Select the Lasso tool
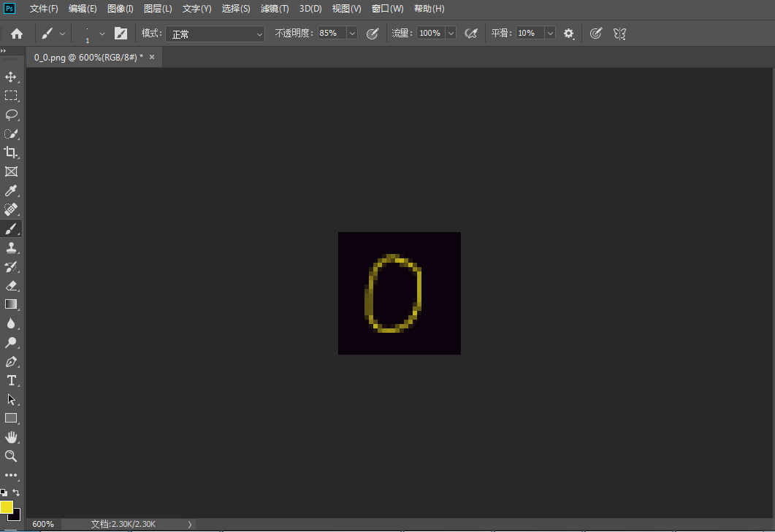 pyautogui.click(x=11, y=115)
